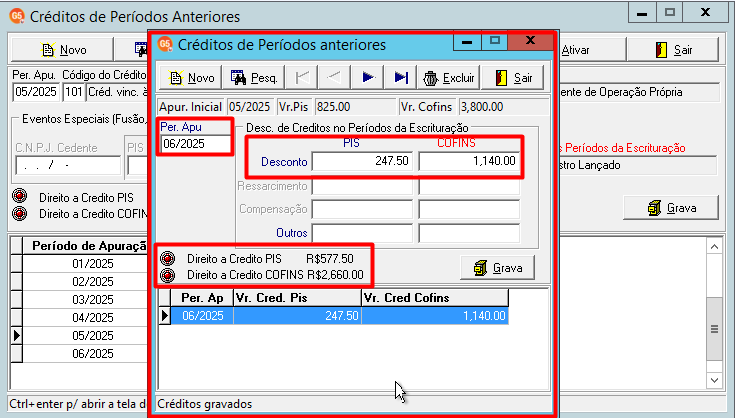
Task: Go to next record navigation arrow
Action: (x=368, y=78)
